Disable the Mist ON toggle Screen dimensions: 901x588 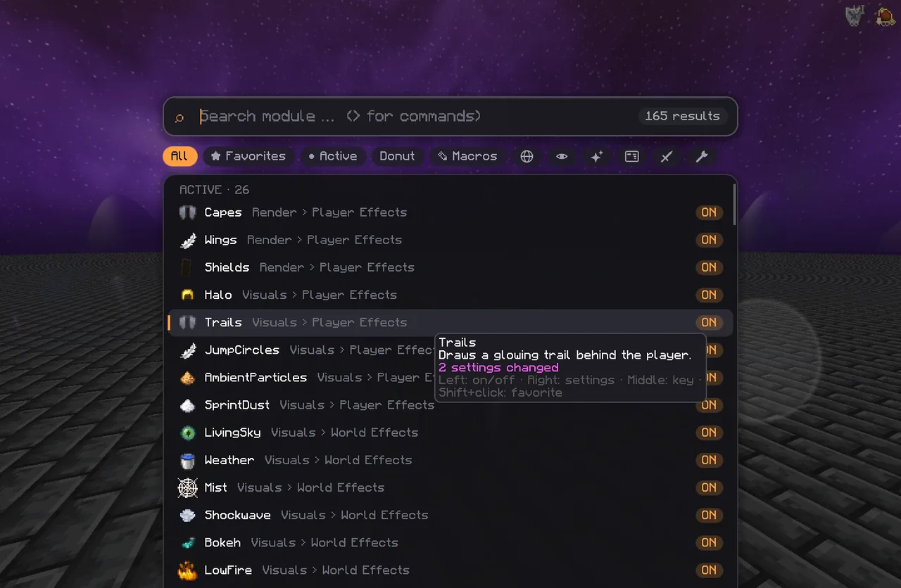coord(709,487)
